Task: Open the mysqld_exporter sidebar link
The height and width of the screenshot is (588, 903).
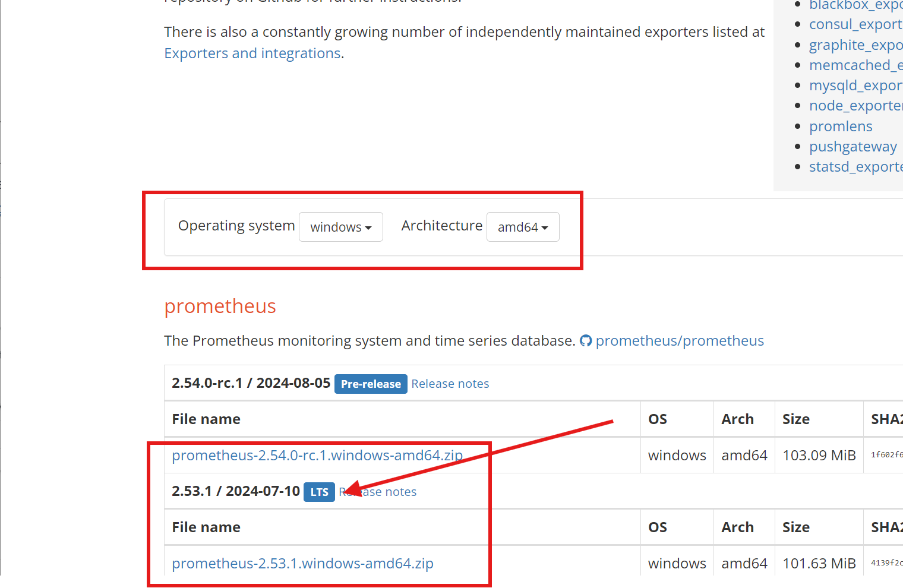Action: click(x=855, y=86)
